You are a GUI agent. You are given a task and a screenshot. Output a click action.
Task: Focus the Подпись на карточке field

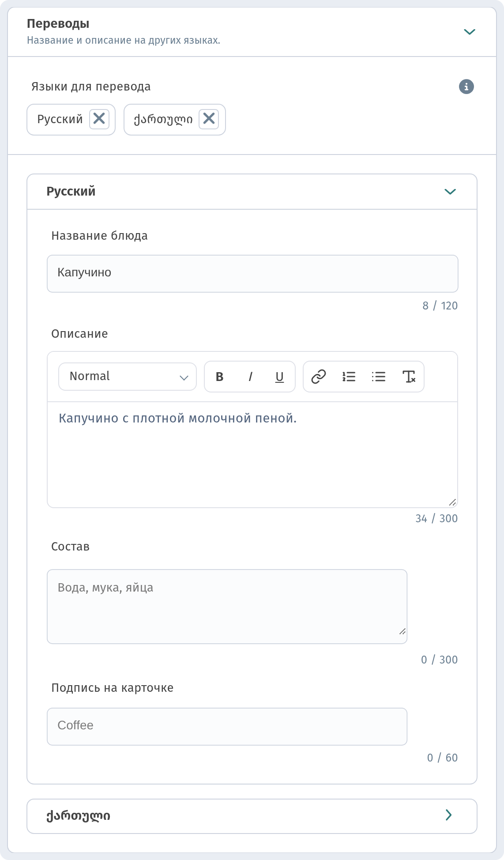pos(227,726)
